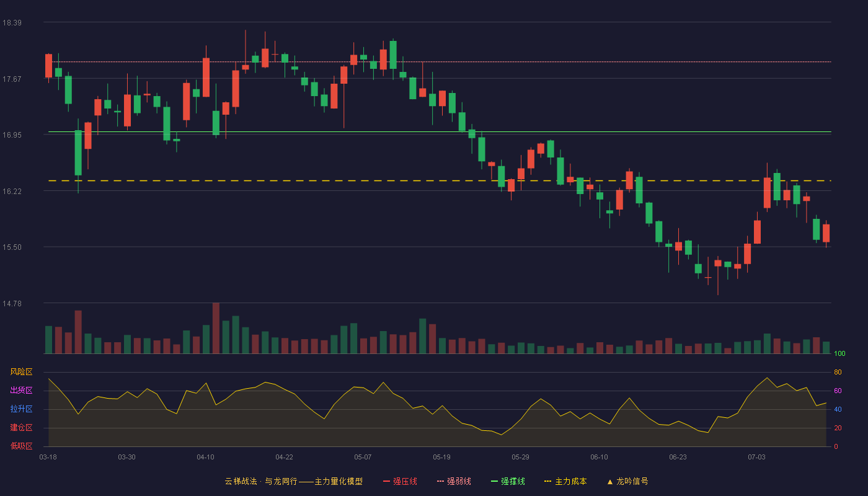Click the 06-23 date label
Viewport: 868px width, 496px height.
point(678,457)
